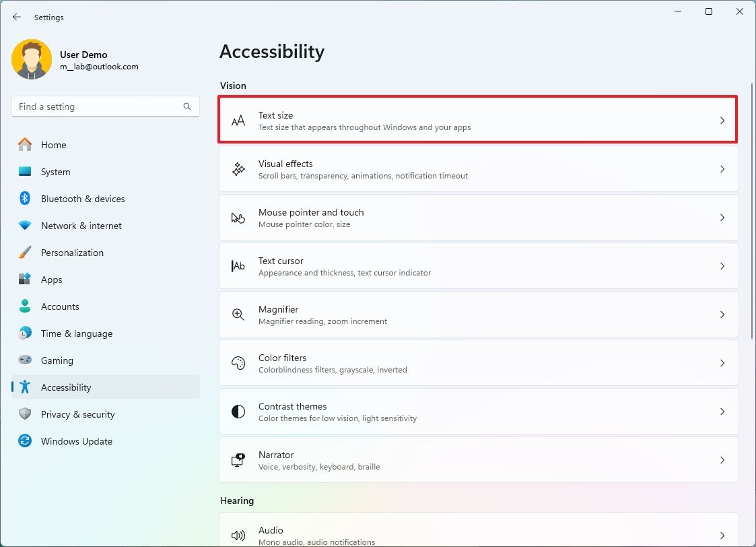
Task: Click the back arrow button
Action: point(16,17)
